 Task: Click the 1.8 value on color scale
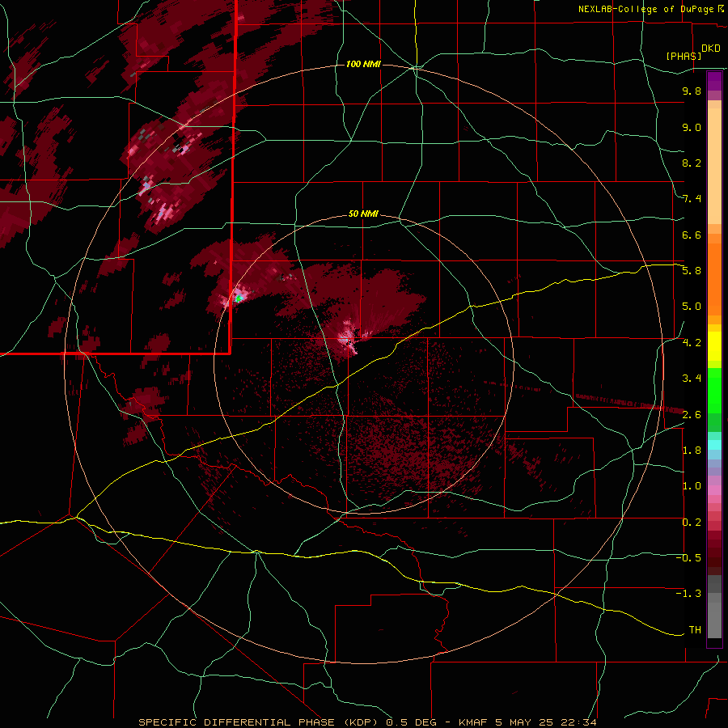692,451
